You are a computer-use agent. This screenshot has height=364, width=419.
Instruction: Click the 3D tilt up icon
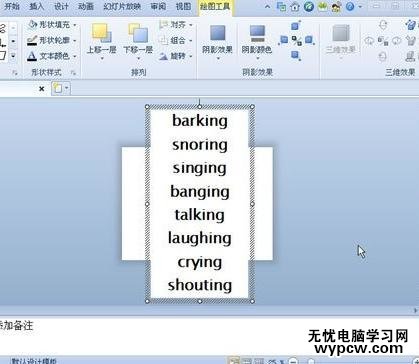[383, 25]
